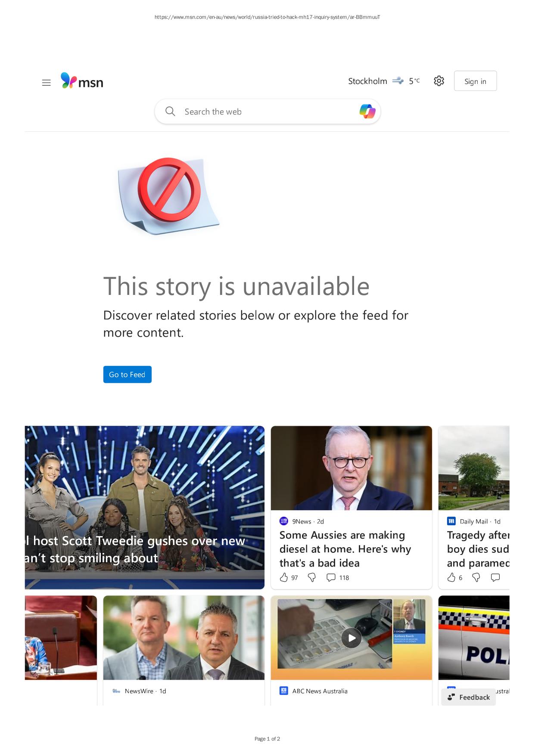Open the hamburger navigation menu
535x756 pixels.
(46, 83)
